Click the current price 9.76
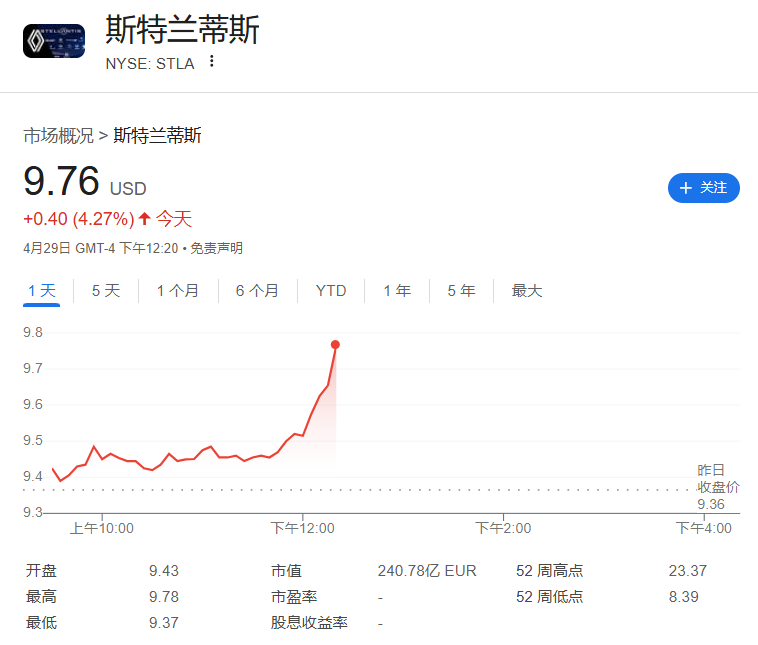 [x=61, y=181]
